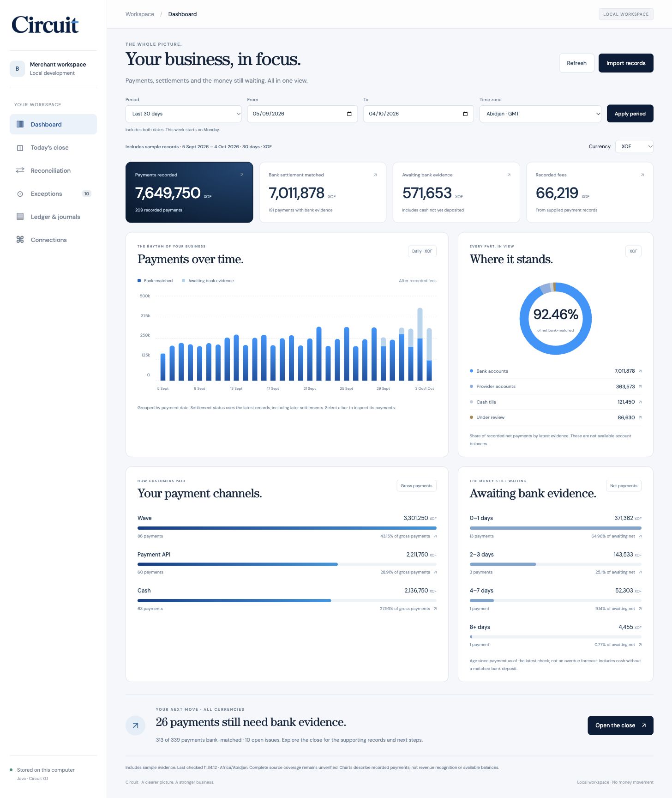The width and height of the screenshot is (672, 798).
Task: Click arrow icon beside Bank accounts 7,011,878
Action: click(x=640, y=371)
